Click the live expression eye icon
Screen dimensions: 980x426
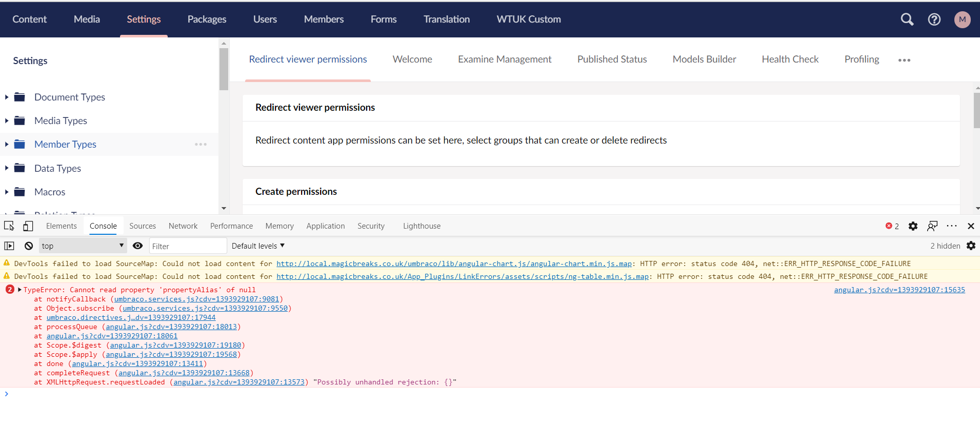pos(137,246)
